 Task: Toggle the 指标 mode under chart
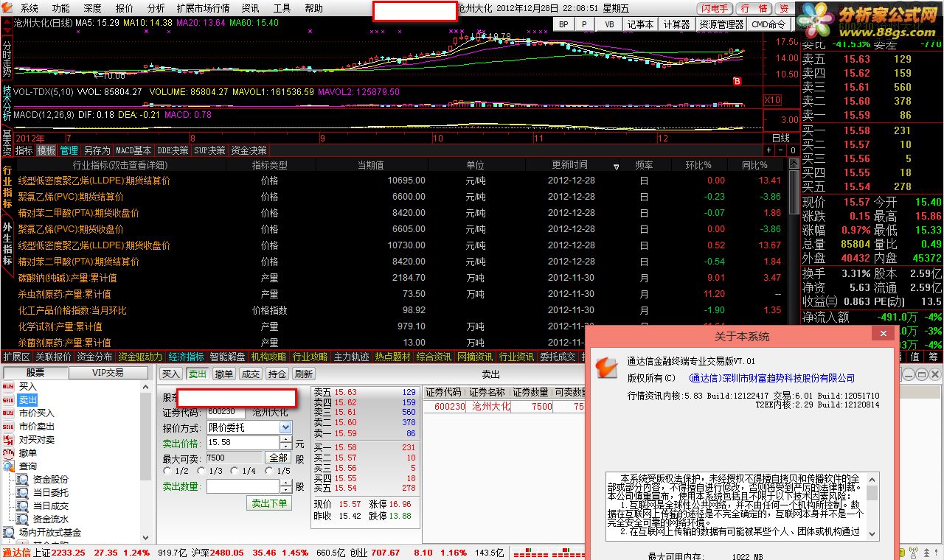coord(24,150)
